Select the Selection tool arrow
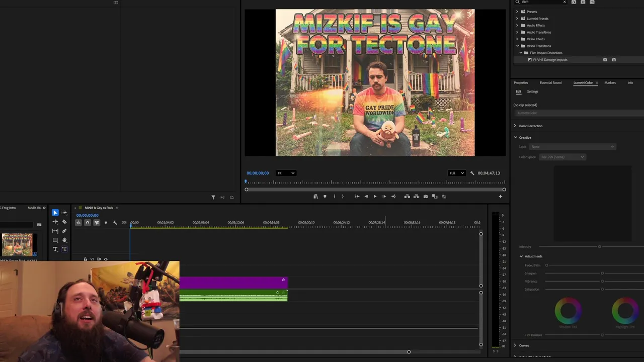Image resolution: width=644 pixels, height=362 pixels. (55, 213)
